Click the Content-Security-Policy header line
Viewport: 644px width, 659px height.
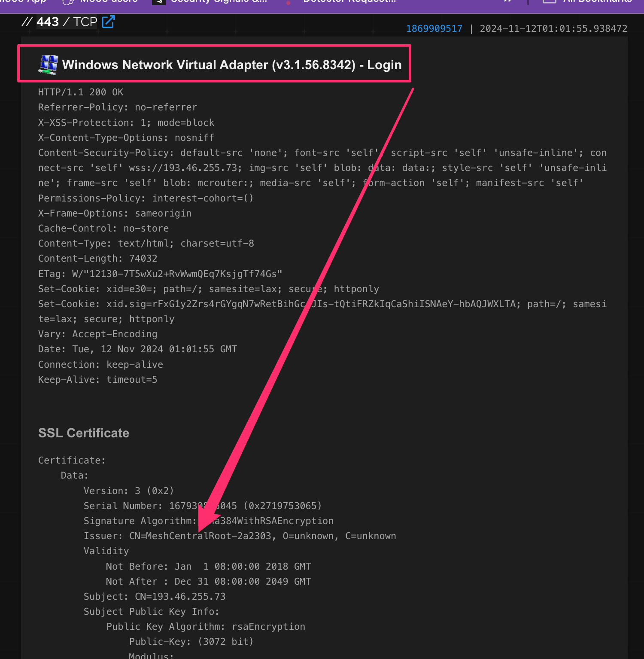tap(322, 168)
